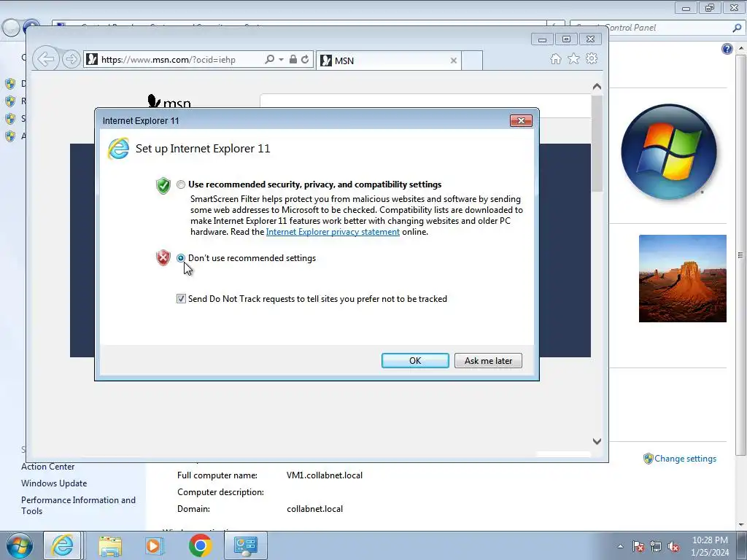Uncheck Send Do Not Track requests checkbox

(x=181, y=298)
